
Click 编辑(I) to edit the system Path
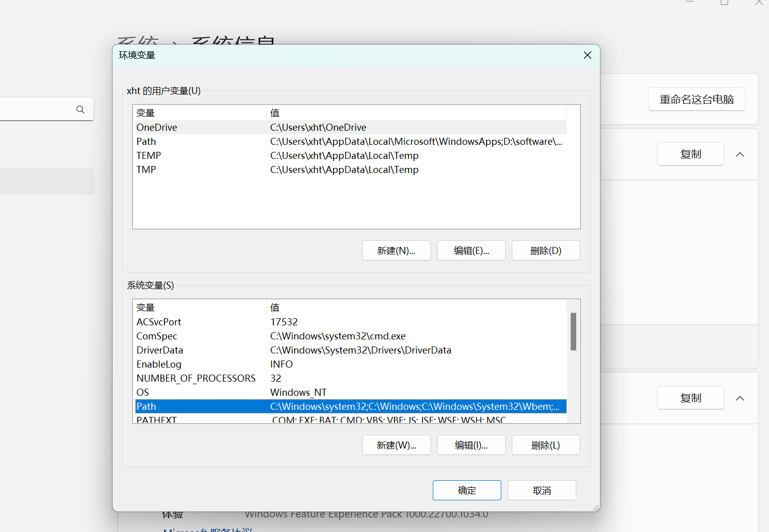(471, 445)
